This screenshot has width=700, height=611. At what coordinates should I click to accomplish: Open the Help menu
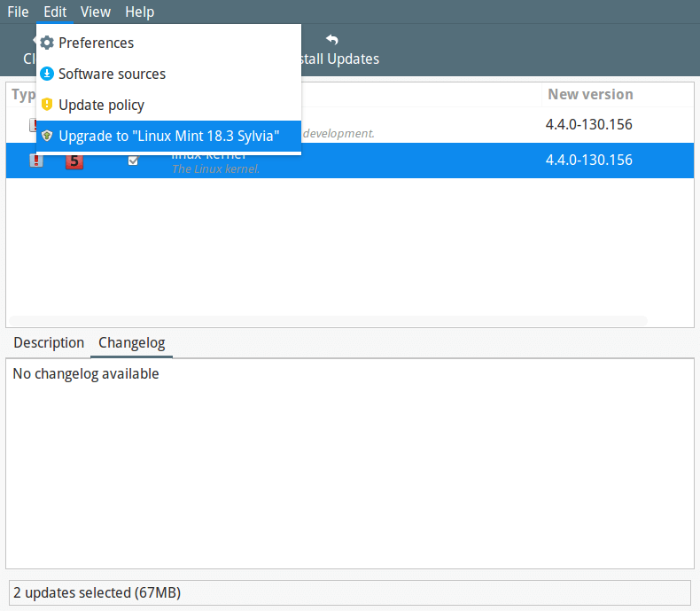pyautogui.click(x=139, y=12)
